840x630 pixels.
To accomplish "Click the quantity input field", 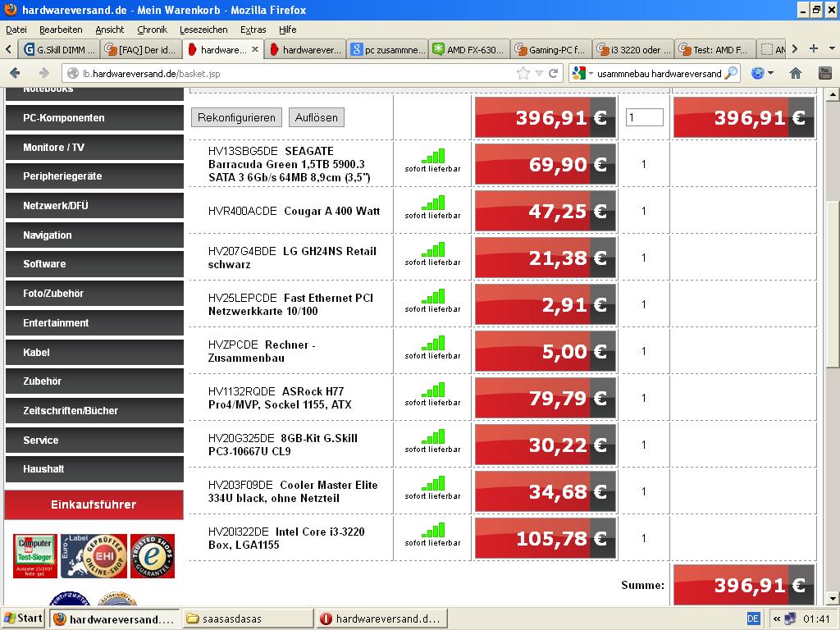I will (645, 117).
